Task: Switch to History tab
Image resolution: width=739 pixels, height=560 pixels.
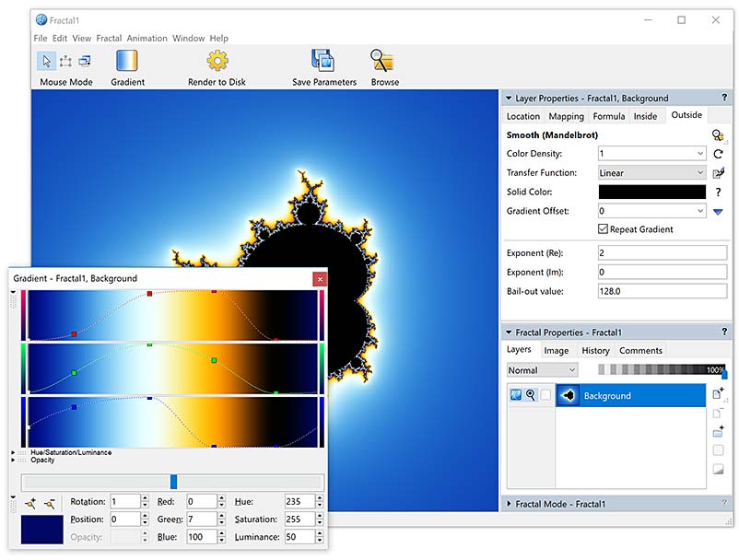Action: click(x=595, y=350)
